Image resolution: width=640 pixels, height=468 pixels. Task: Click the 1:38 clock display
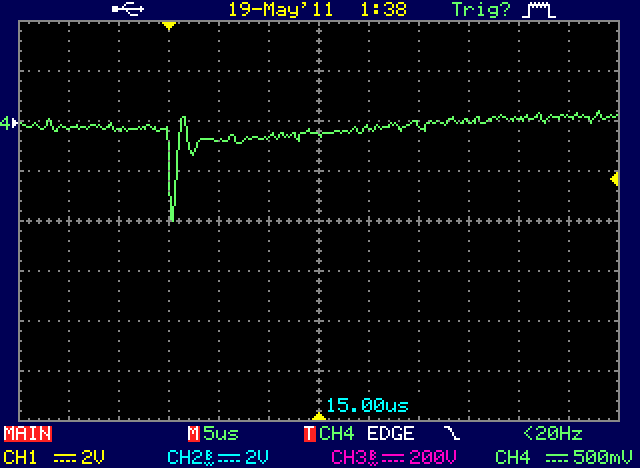(x=384, y=9)
